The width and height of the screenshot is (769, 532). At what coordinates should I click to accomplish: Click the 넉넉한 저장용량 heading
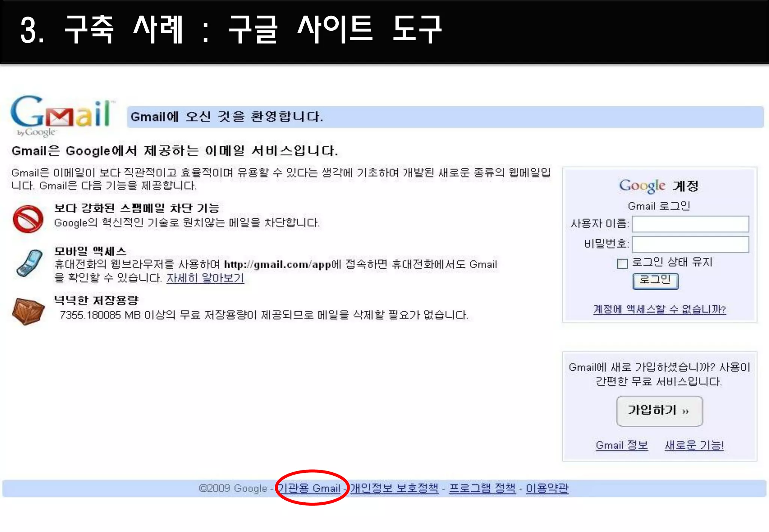tap(97, 300)
